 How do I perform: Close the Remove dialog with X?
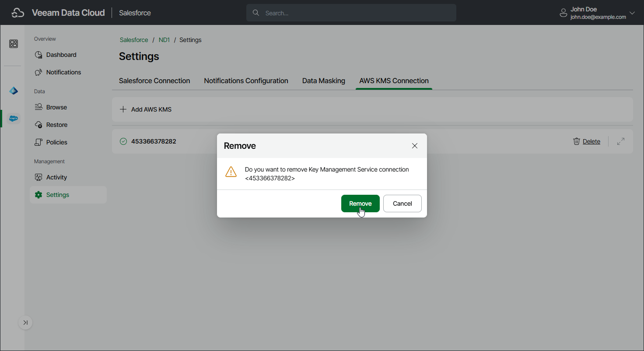[415, 146]
